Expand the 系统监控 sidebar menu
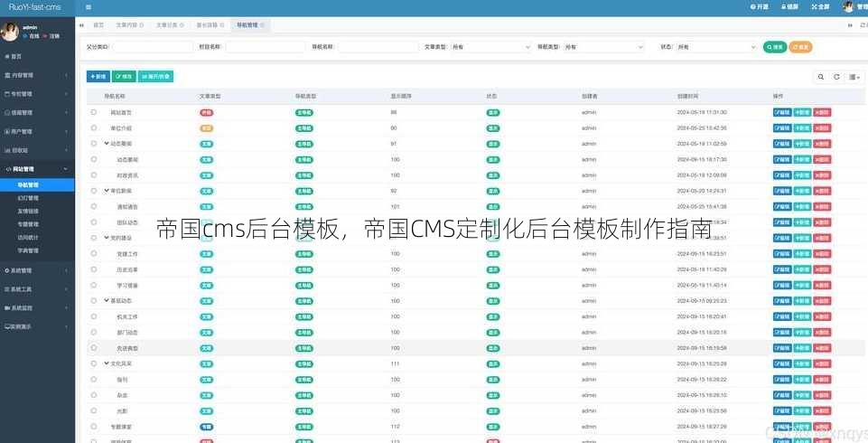This screenshot has width=868, height=443. point(37,308)
